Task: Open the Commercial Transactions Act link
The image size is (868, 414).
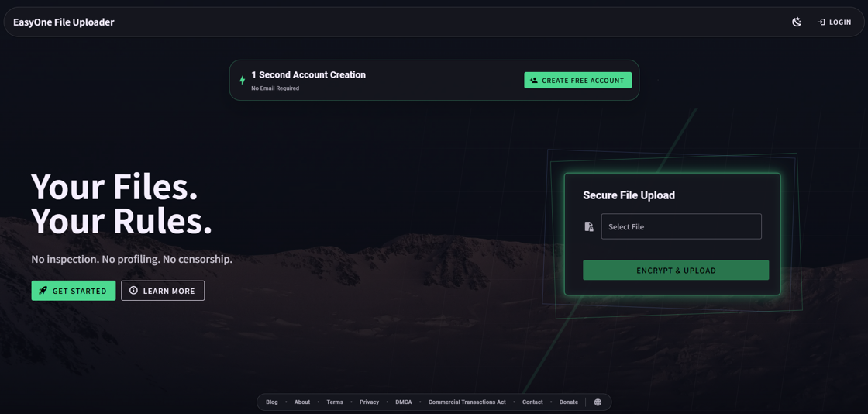Action: tap(467, 402)
